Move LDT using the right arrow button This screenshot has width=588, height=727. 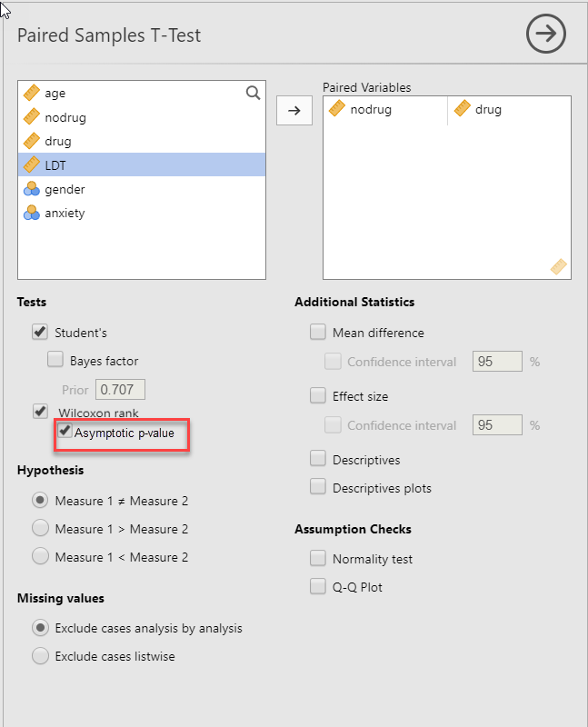[x=294, y=110]
